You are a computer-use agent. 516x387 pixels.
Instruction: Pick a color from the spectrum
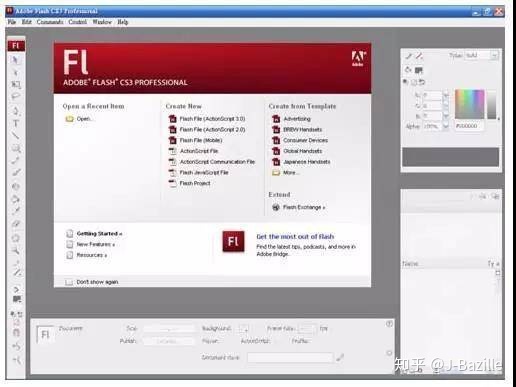tap(470, 104)
